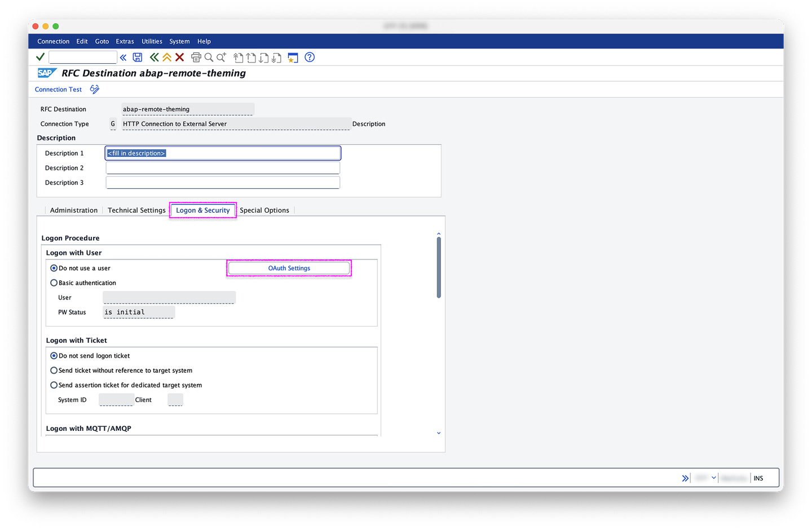Open the Extras menu

pyautogui.click(x=125, y=41)
